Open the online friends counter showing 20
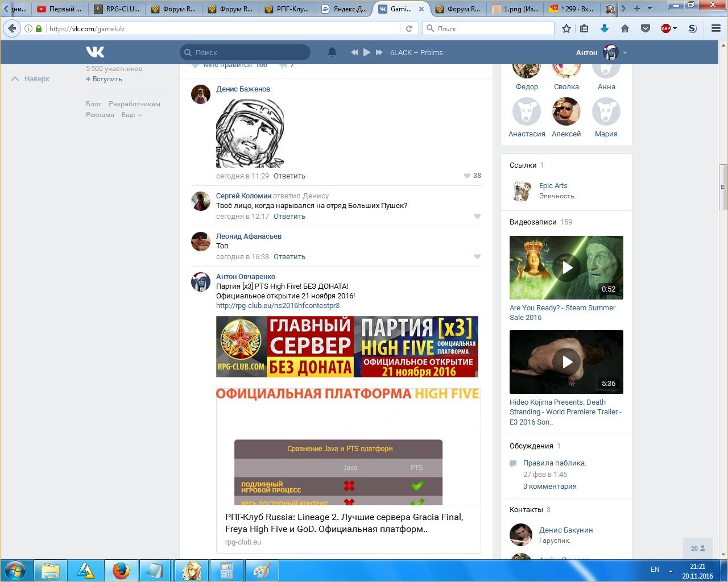728x582 pixels. click(x=698, y=548)
